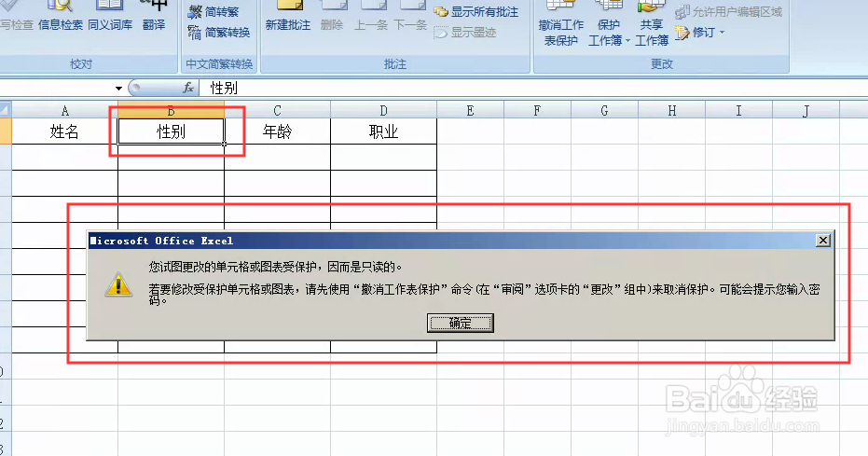Click the Select All corner button

(6, 110)
